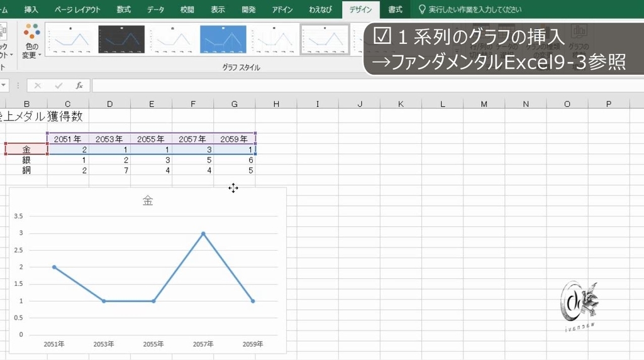Open the 表示 tab

[218, 9]
